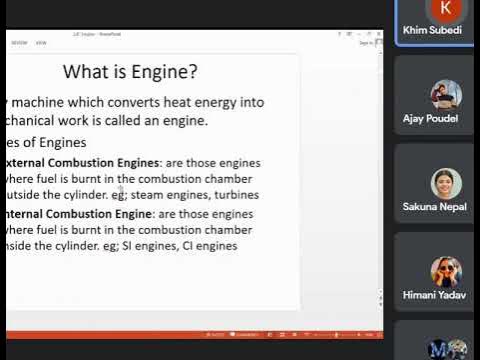Click the 'es of Engines' line
The height and width of the screenshot is (360, 480).
click(x=46, y=142)
